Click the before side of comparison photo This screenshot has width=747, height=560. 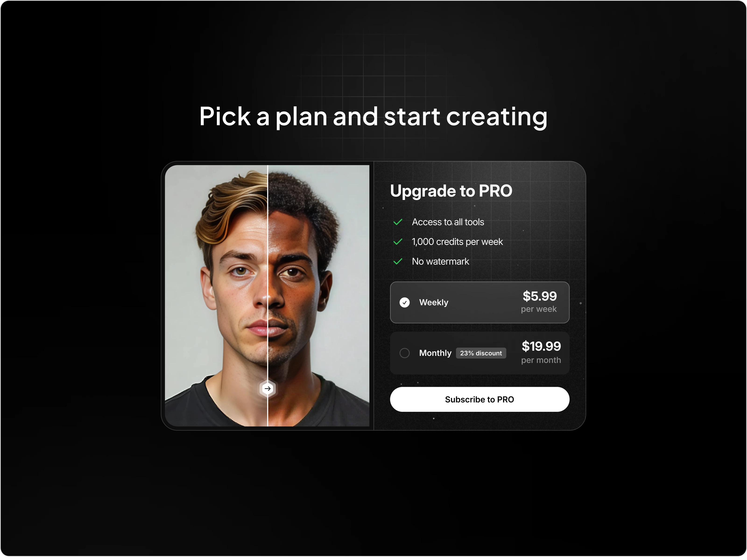tap(216, 296)
